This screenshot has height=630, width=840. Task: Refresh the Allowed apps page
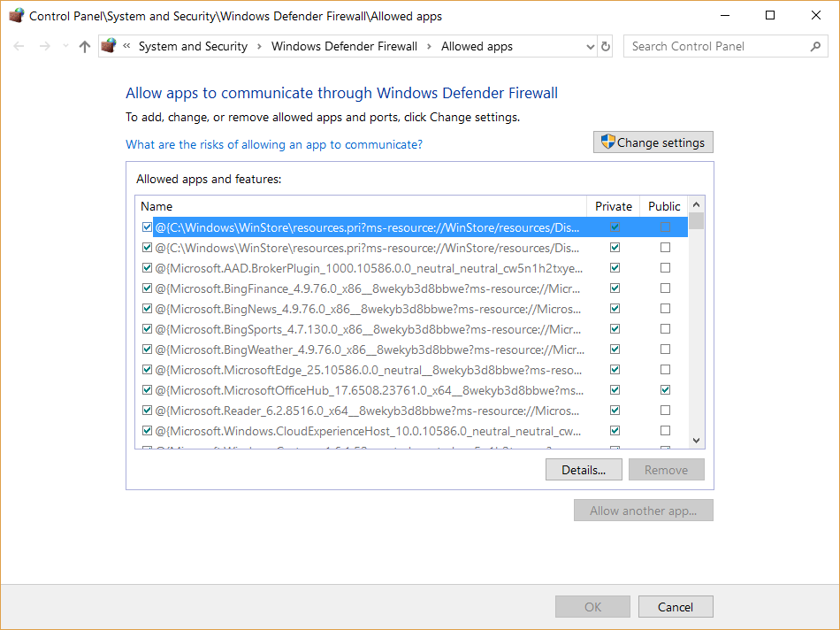tap(606, 47)
